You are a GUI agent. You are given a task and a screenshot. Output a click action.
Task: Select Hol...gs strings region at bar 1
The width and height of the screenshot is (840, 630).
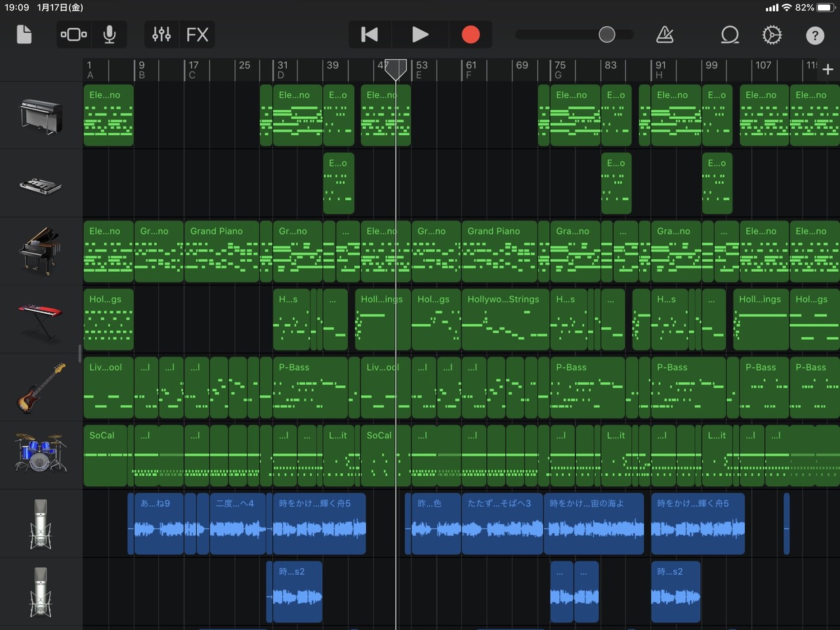click(108, 318)
